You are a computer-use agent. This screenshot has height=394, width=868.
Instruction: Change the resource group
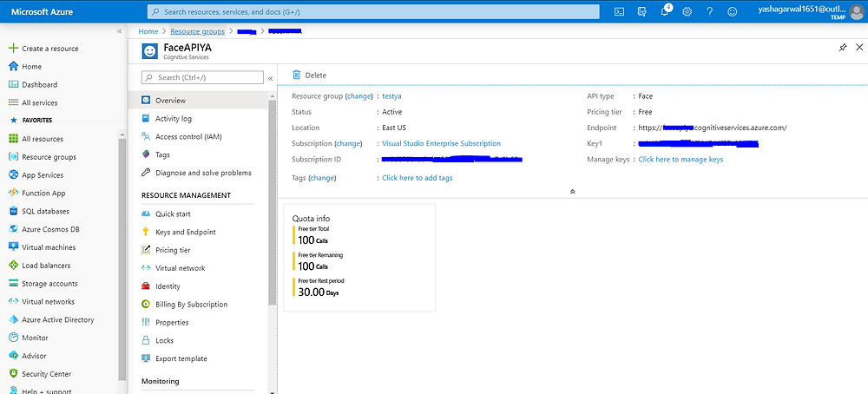point(358,96)
